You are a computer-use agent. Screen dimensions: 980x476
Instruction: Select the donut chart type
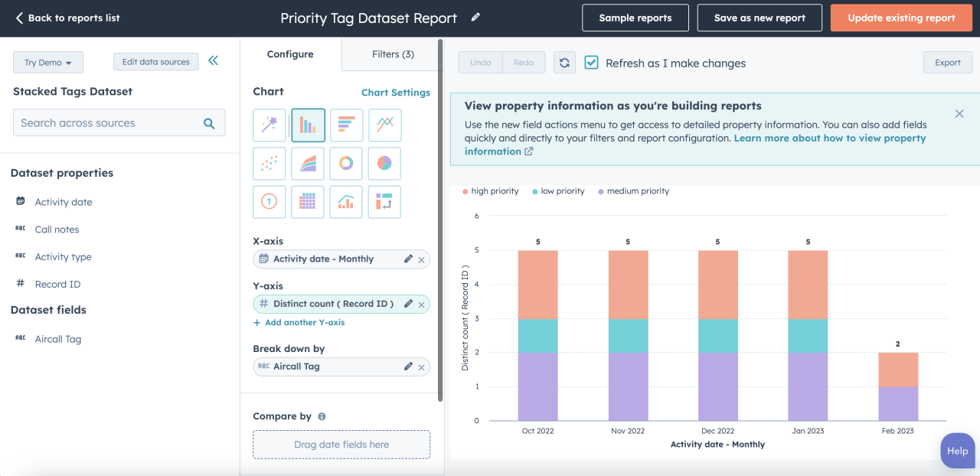tap(346, 163)
